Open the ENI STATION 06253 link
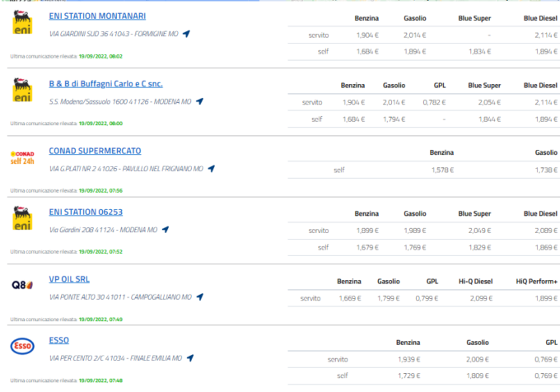Screen dimensions: 560x392 pos(86,212)
